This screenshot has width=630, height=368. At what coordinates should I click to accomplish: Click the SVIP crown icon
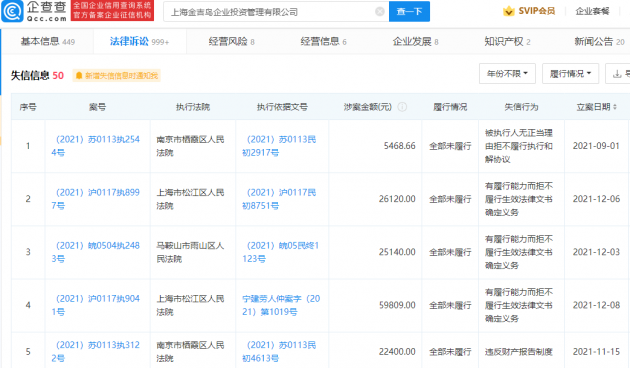point(509,11)
